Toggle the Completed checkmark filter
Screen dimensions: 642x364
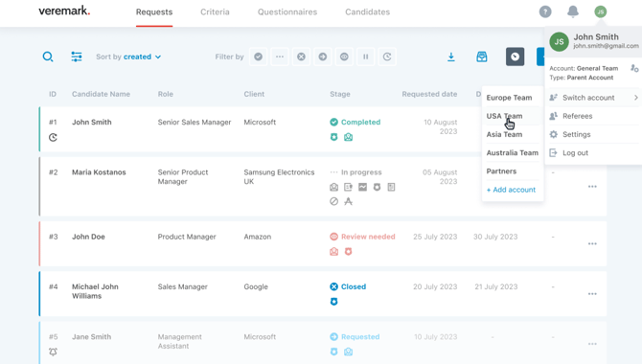tap(258, 57)
